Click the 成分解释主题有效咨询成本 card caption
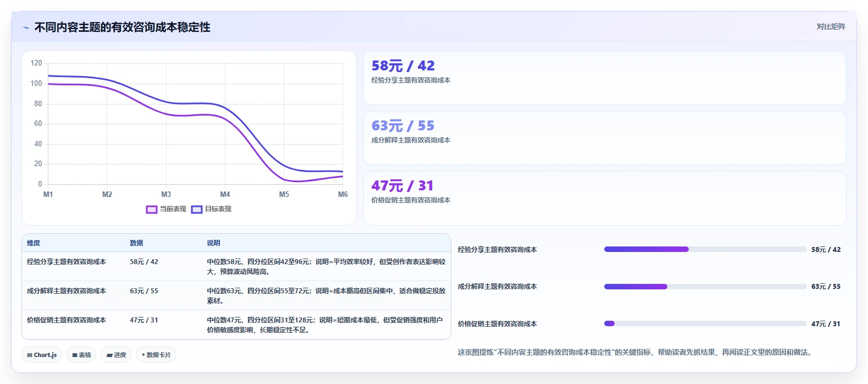The width and height of the screenshot is (868, 384). pyautogui.click(x=411, y=140)
